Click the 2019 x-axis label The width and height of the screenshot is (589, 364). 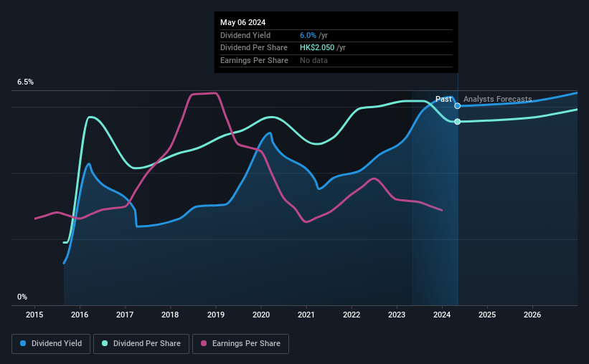click(216, 315)
